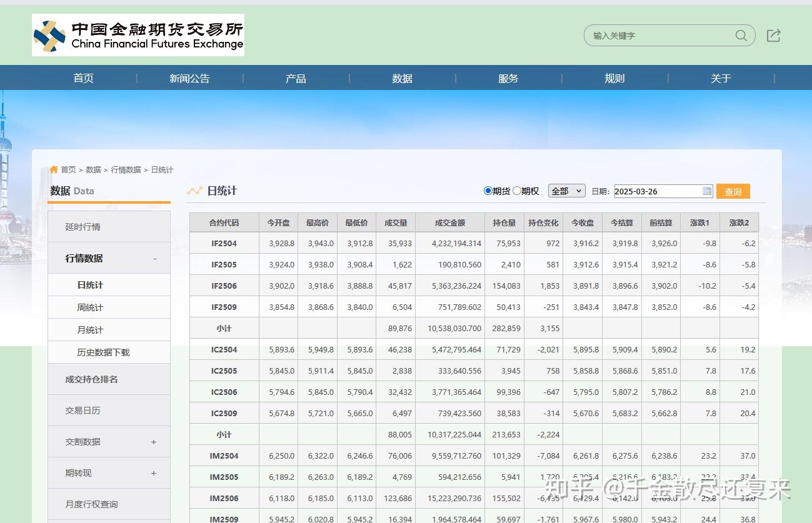
Task: Click the 持仓变化 column header
Action: pos(544,222)
